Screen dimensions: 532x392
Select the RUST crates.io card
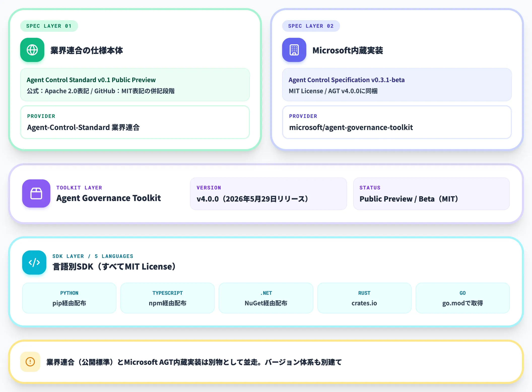[364, 298]
